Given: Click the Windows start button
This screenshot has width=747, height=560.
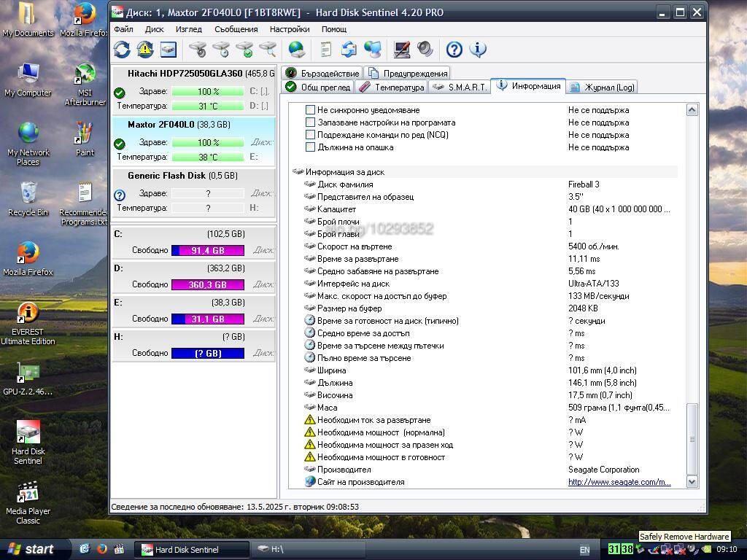Looking at the screenshot, I should 33,549.
